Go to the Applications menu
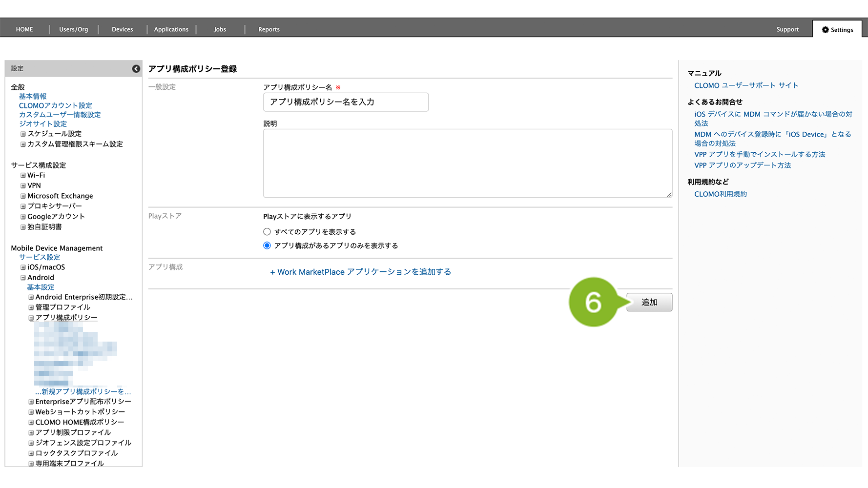 click(171, 30)
